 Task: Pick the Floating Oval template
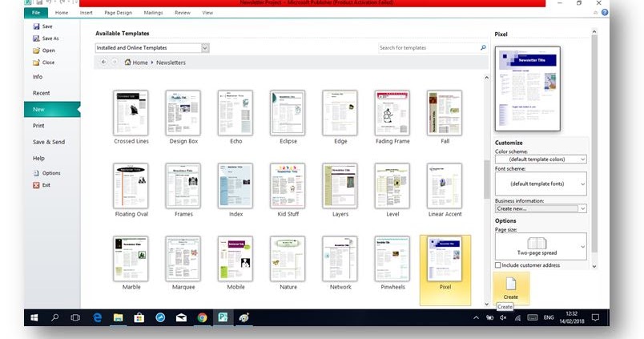(131, 190)
